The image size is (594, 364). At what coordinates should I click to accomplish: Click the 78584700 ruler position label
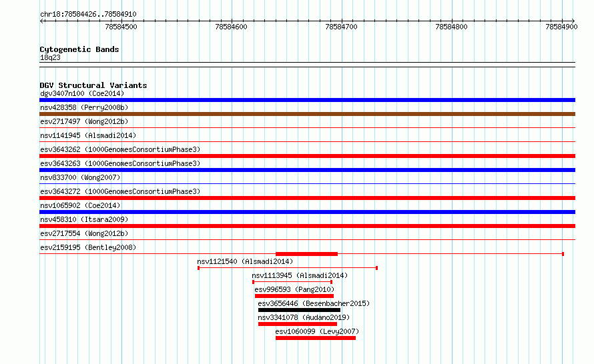(x=341, y=27)
